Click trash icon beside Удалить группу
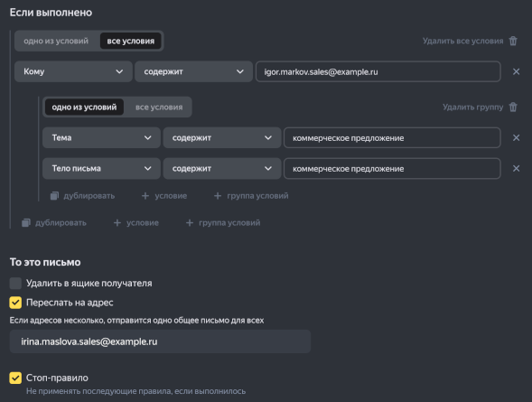 [513, 108]
